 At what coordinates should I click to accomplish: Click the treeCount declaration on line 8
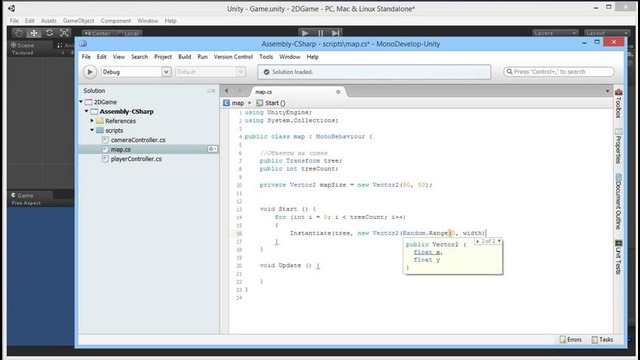click(x=320, y=169)
